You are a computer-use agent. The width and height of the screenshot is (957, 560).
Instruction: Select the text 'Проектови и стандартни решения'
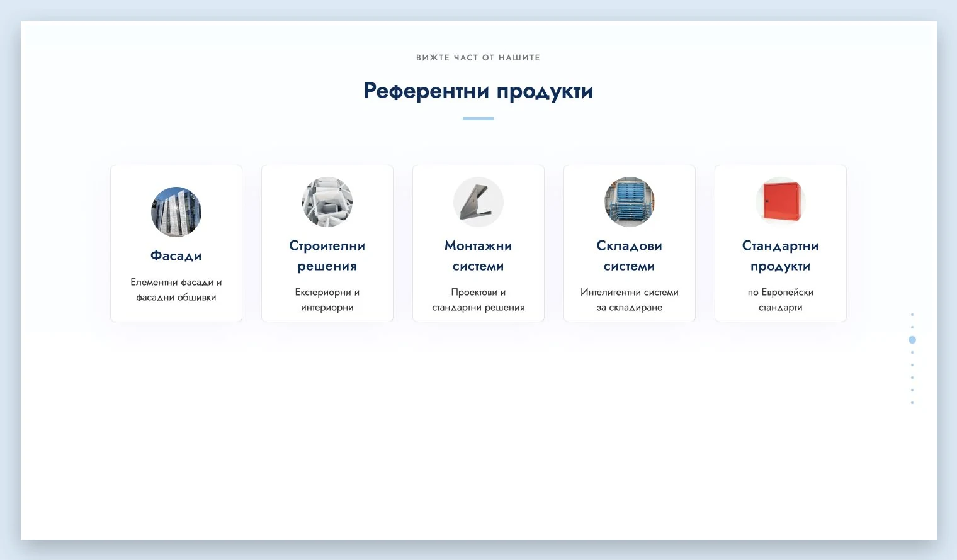479,300
